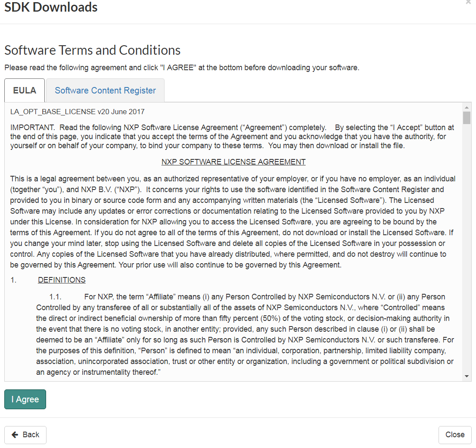
Task: Click the underlined DEFINITIONS section heading
Action: pos(62,280)
